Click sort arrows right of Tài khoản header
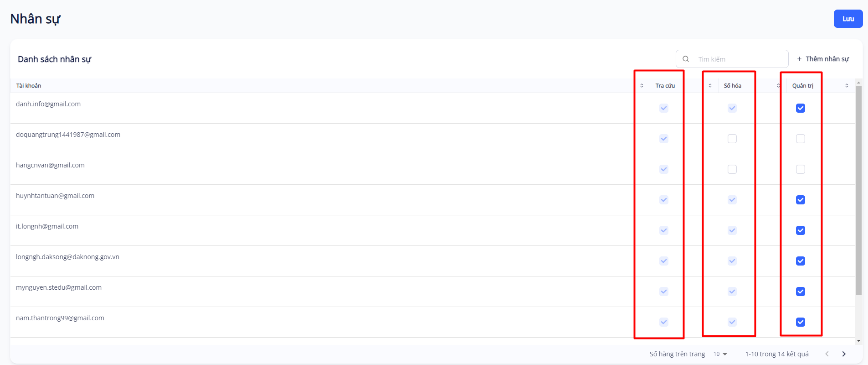The height and width of the screenshot is (365, 868). pos(642,86)
